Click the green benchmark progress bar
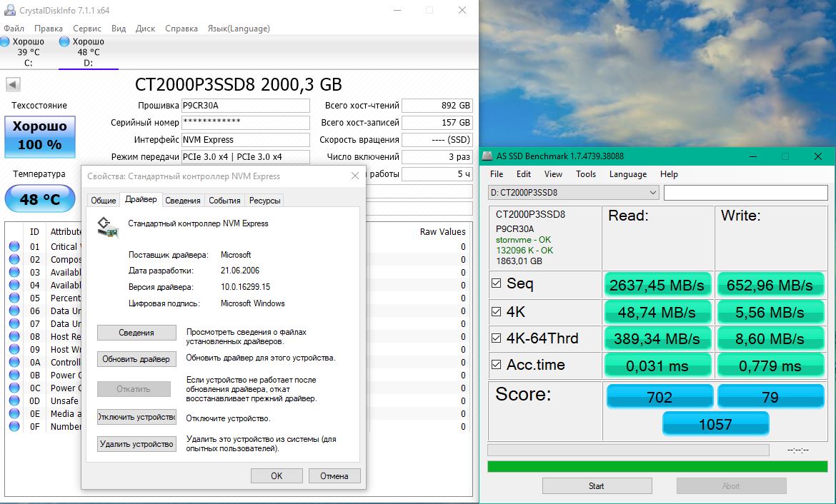 click(x=657, y=466)
